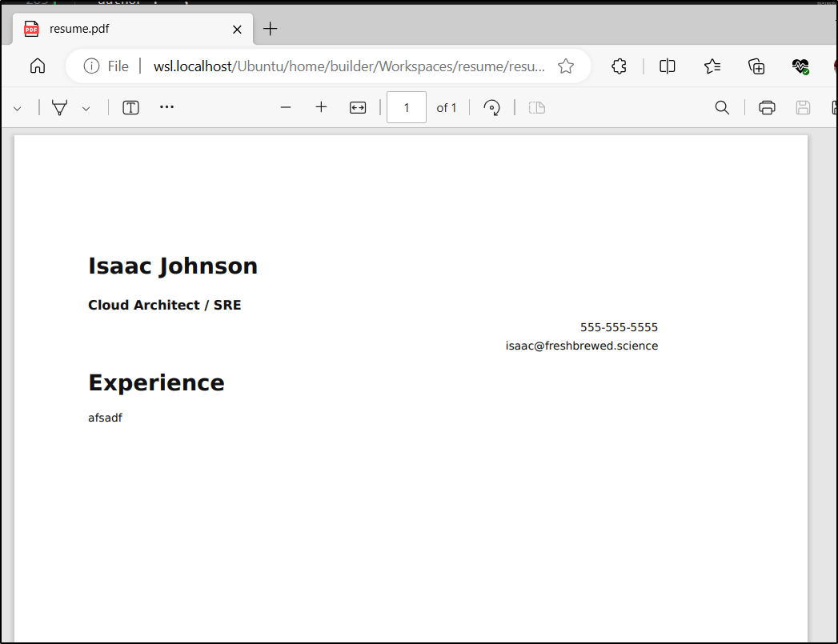Viewport: 838px width, 644px height.
Task: Click the page number input field
Action: point(406,107)
